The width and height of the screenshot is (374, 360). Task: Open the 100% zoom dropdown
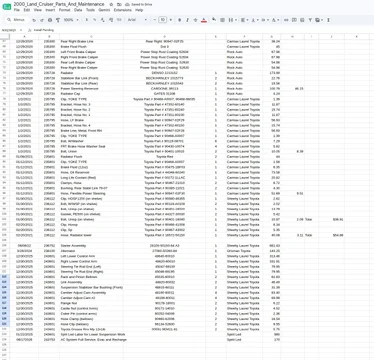[71, 20]
